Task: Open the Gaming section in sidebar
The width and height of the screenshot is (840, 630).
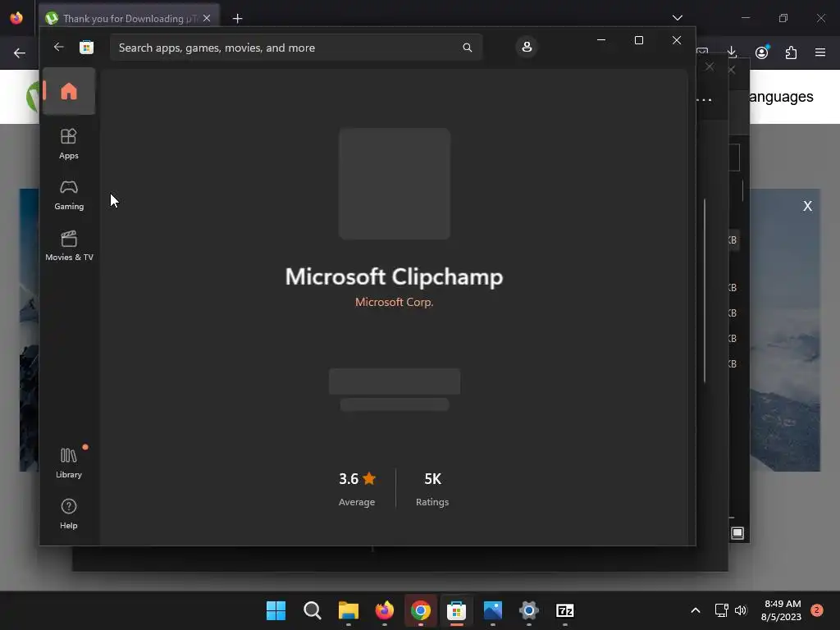Action: [x=69, y=195]
